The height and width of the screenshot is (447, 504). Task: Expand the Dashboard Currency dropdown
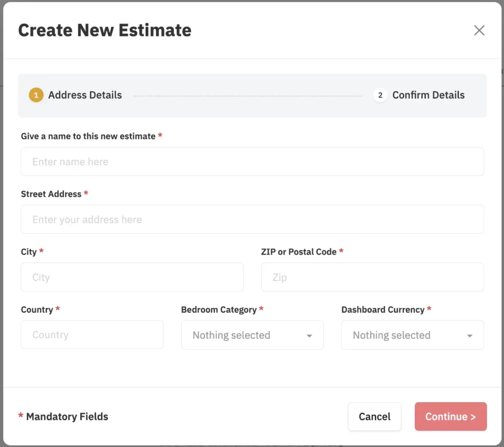point(412,335)
